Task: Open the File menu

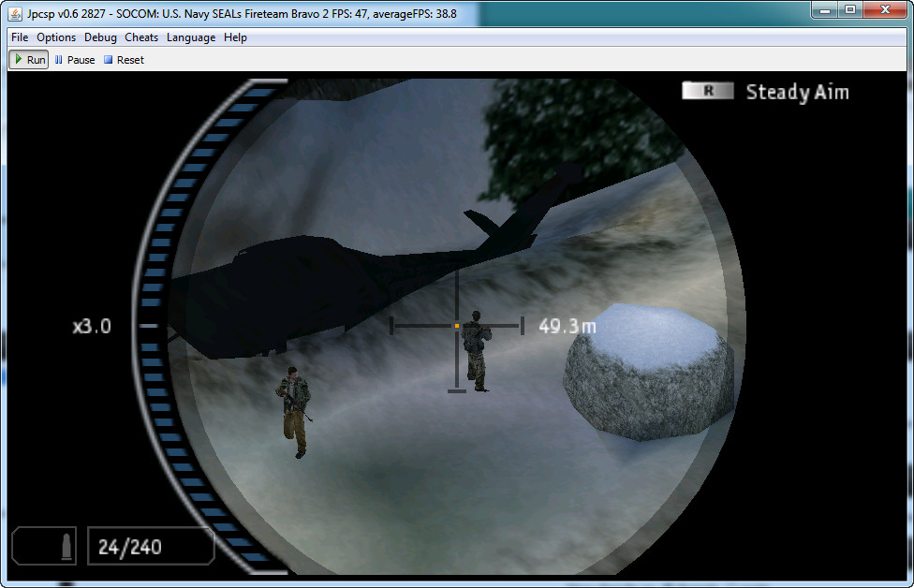Action: point(20,37)
